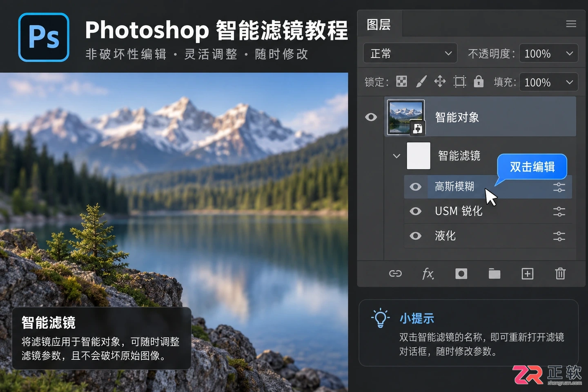Click the 智能对象 layer name
Screen dimensions: 588x392
pyautogui.click(x=457, y=118)
